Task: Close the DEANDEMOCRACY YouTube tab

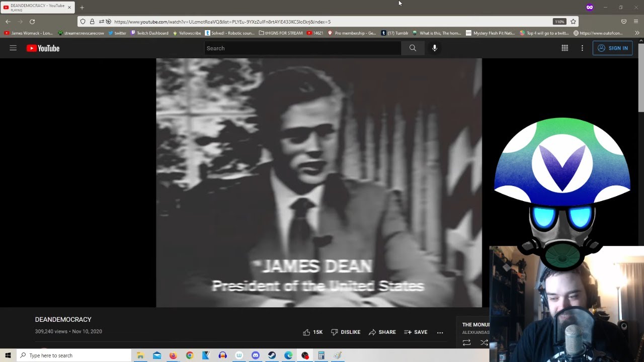Action: point(69,8)
